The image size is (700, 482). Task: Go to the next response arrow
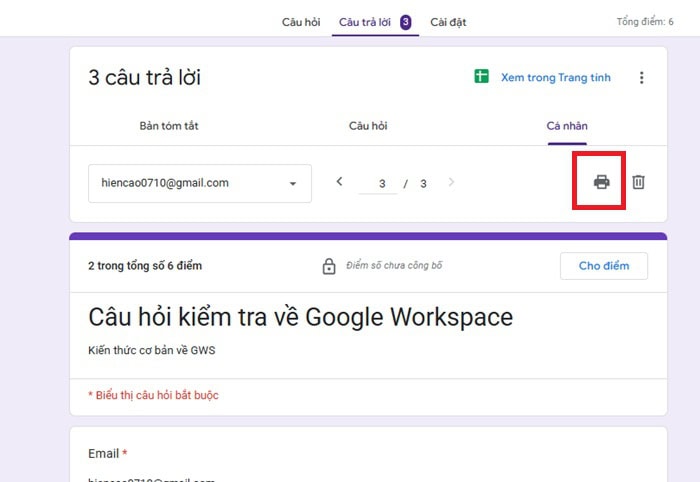coord(451,182)
